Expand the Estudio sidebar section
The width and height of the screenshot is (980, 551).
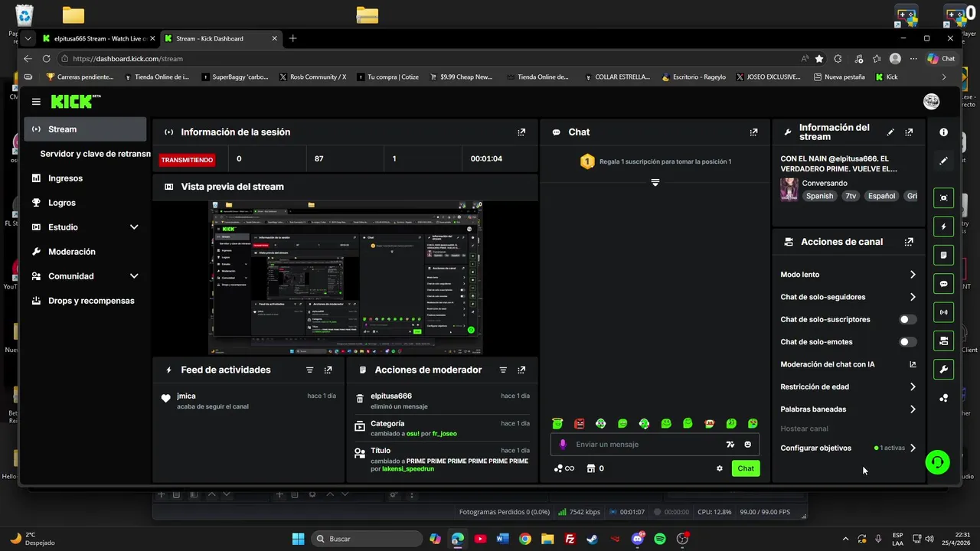tap(134, 227)
